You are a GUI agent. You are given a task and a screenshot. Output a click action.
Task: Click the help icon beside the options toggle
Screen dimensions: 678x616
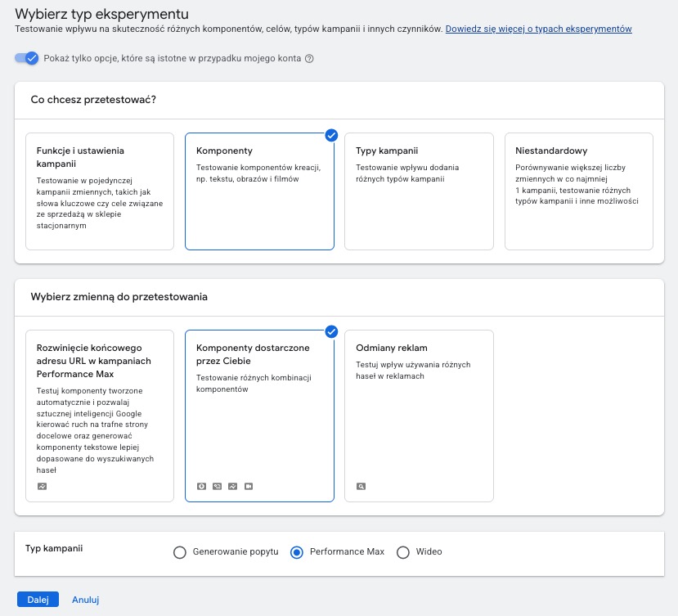(309, 59)
